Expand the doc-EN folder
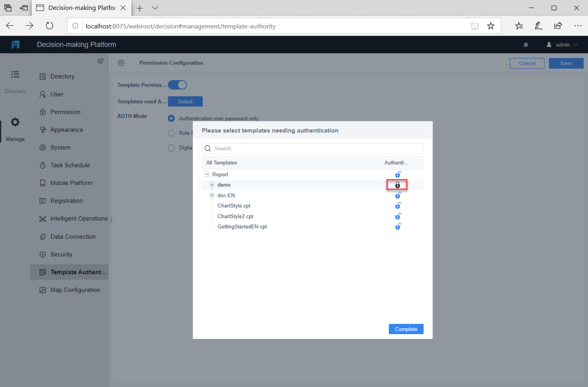The width and height of the screenshot is (588, 387). [x=212, y=195]
